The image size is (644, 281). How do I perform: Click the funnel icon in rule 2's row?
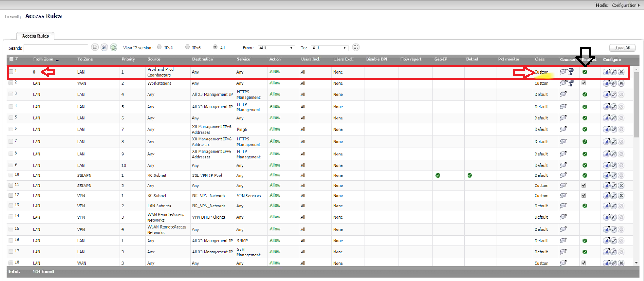click(x=571, y=83)
